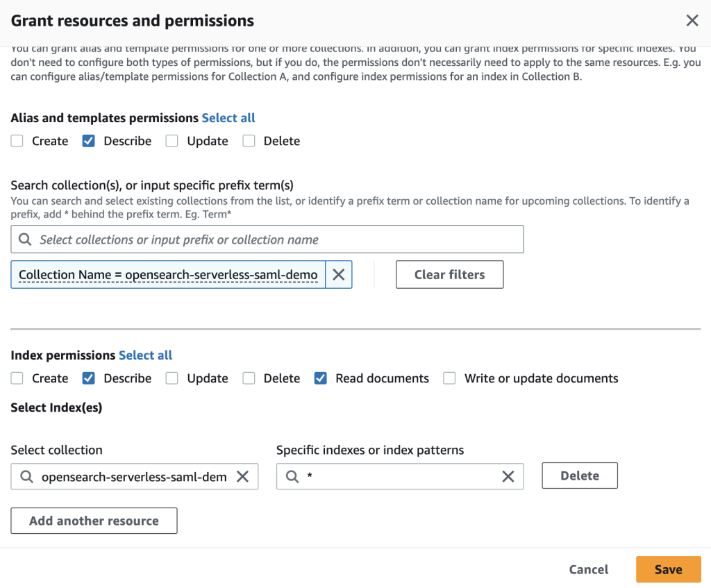Enable Create under Alias and templates permissions

click(17, 141)
